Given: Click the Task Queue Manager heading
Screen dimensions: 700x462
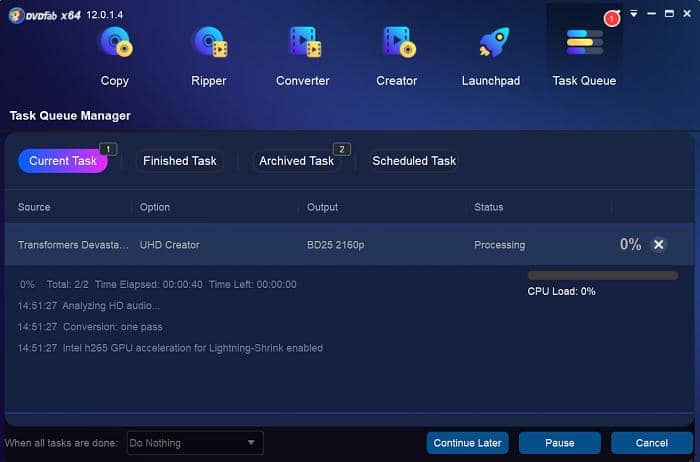Looking at the screenshot, I should pyautogui.click(x=70, y=116).
